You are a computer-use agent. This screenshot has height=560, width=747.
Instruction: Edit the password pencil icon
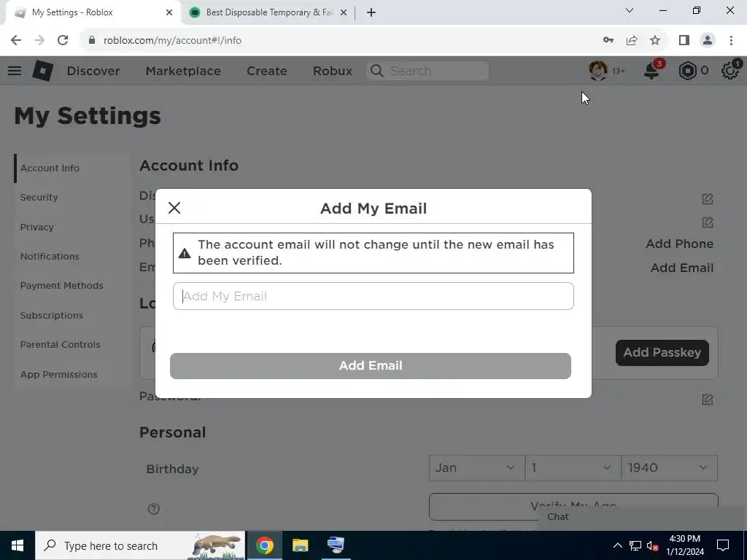(708, 399)
